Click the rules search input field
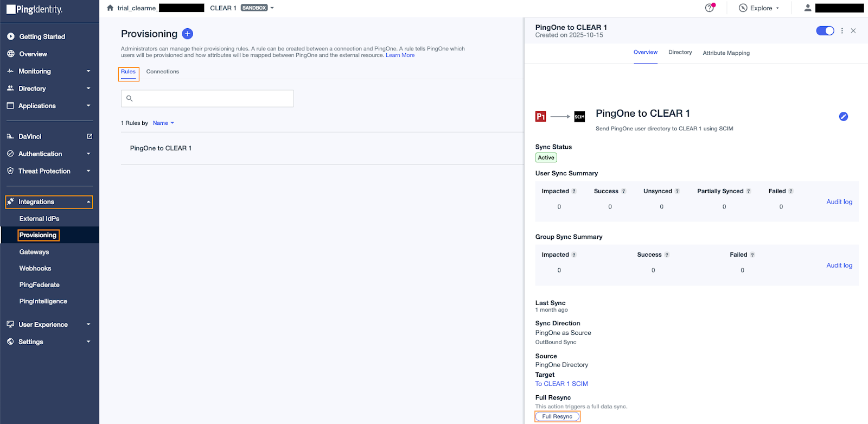868x424 pixels. (207, 98)
